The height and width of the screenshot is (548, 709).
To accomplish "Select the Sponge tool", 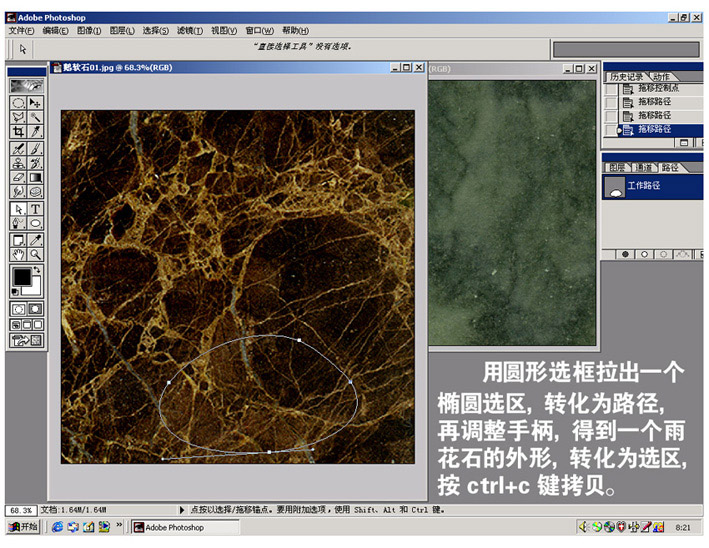I will pos(35,192).
